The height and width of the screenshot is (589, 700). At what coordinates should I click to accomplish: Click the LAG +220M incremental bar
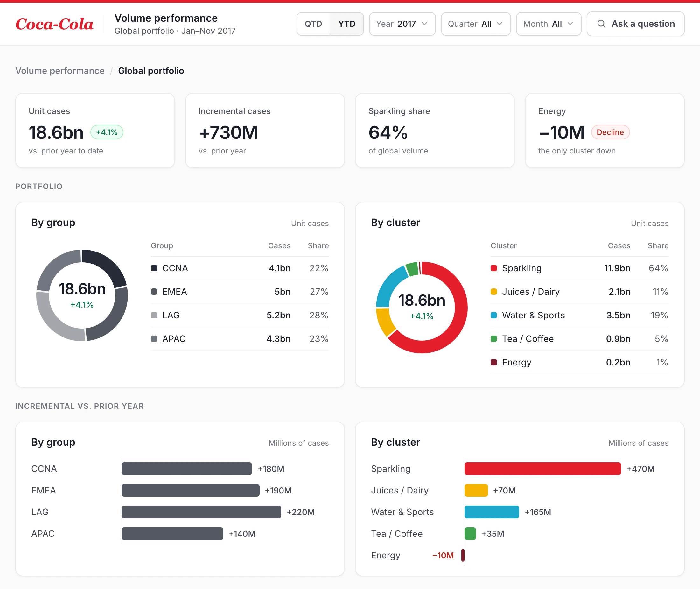201,512
